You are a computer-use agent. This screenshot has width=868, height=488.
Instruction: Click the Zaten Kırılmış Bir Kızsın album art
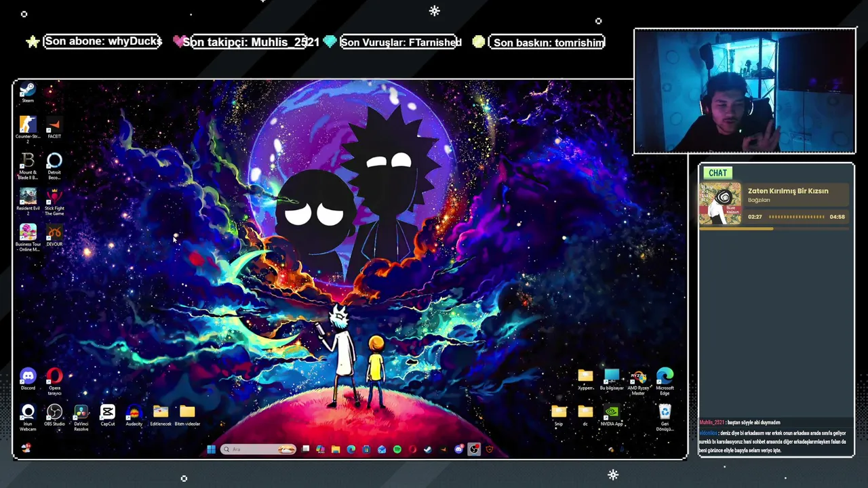pyautogui.click(x=720, y=203)
